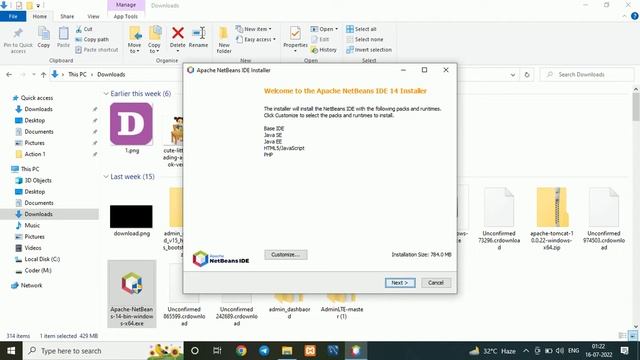This screenshot has width=640, height=360.
Task: Open Chrome from the taskbar
Action: coord(241,351)
